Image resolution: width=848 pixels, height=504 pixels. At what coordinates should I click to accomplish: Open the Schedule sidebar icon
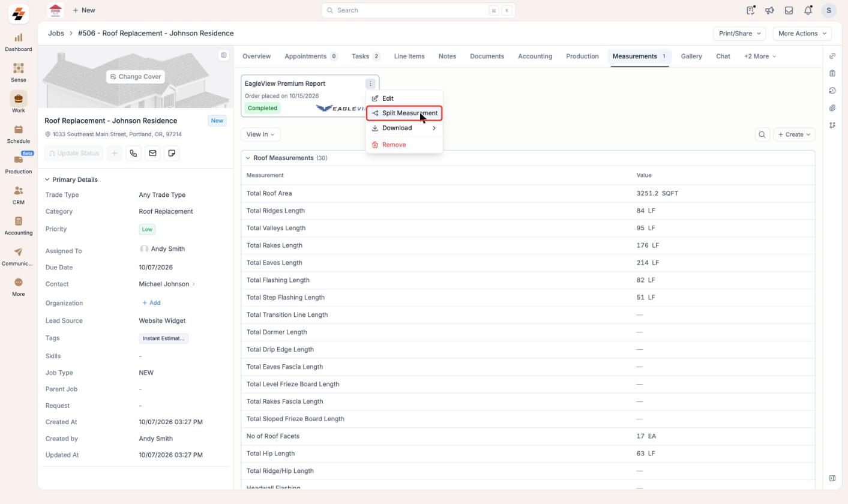click(x=18, y=134)
